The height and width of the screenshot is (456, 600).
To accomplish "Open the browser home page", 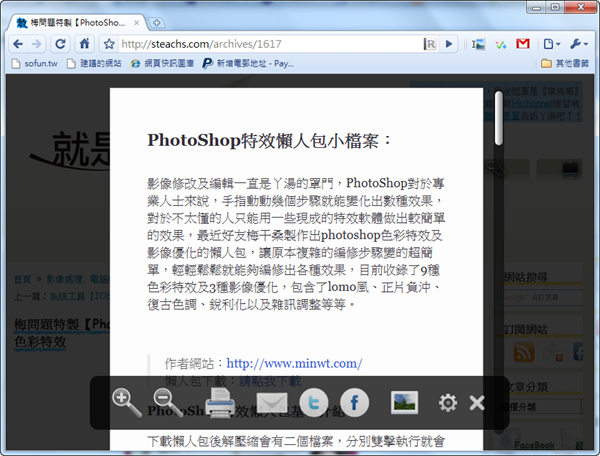I will [85, 44].
